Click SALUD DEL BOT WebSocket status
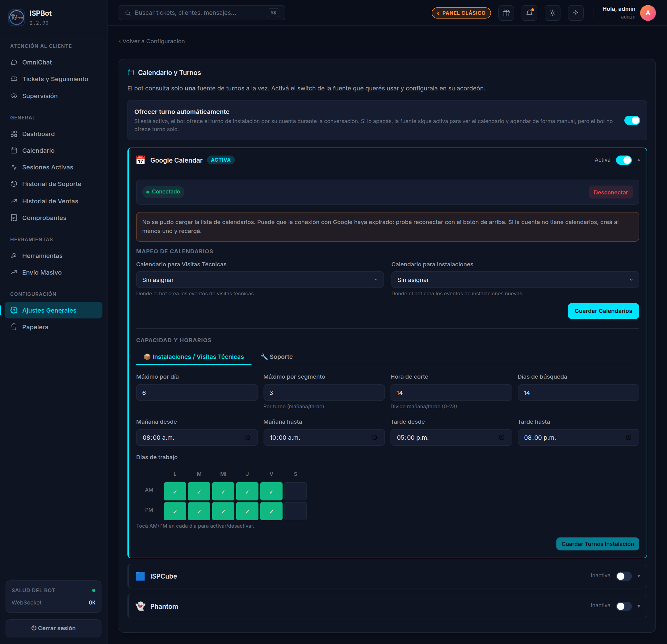Viewport: 667px width, 644px height. tap(53, 603)
